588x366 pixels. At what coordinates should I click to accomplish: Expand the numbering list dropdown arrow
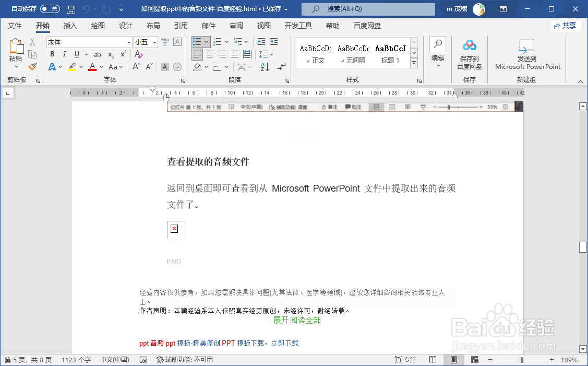pos(226,42)
